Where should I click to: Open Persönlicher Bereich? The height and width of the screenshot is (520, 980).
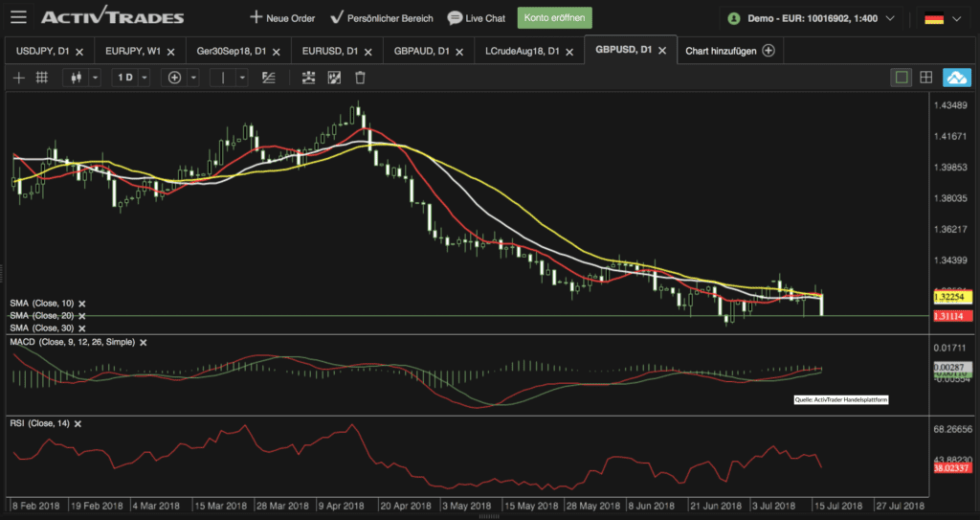382,18
